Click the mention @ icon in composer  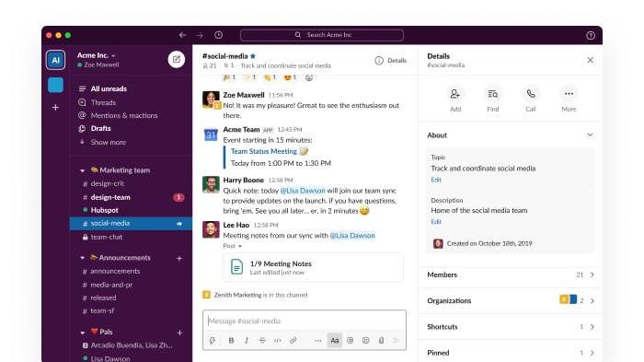350,340
